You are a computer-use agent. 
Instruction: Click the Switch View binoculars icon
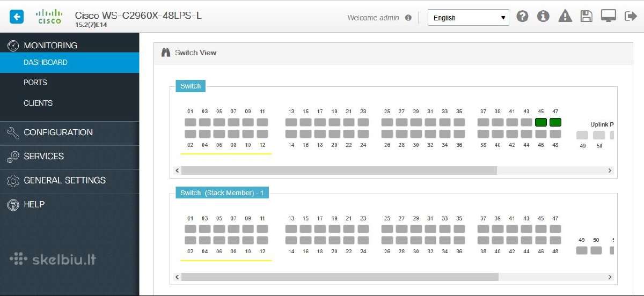166,53
